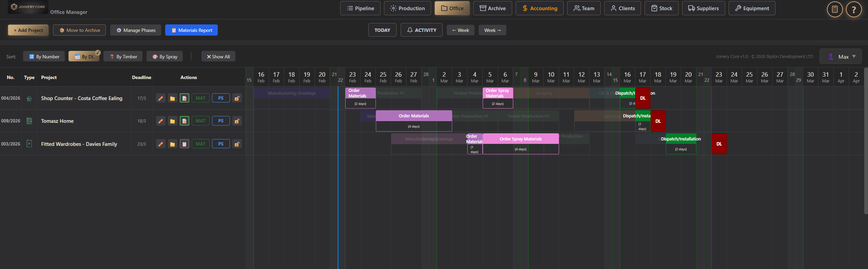Click the PS badge for Fitted Wardrobes

click(x=221, y=144)
